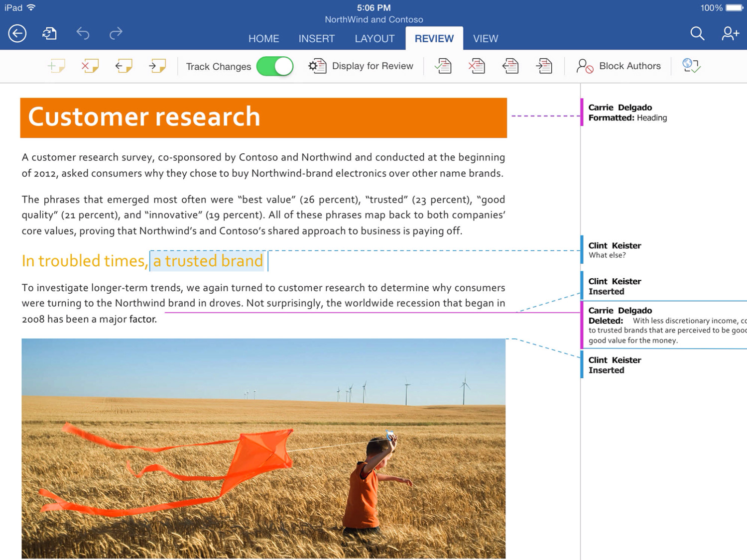The height and width of the screenshot is (560, 747).
Task: Jump to the previous comment
Action: tap(124, 66)
